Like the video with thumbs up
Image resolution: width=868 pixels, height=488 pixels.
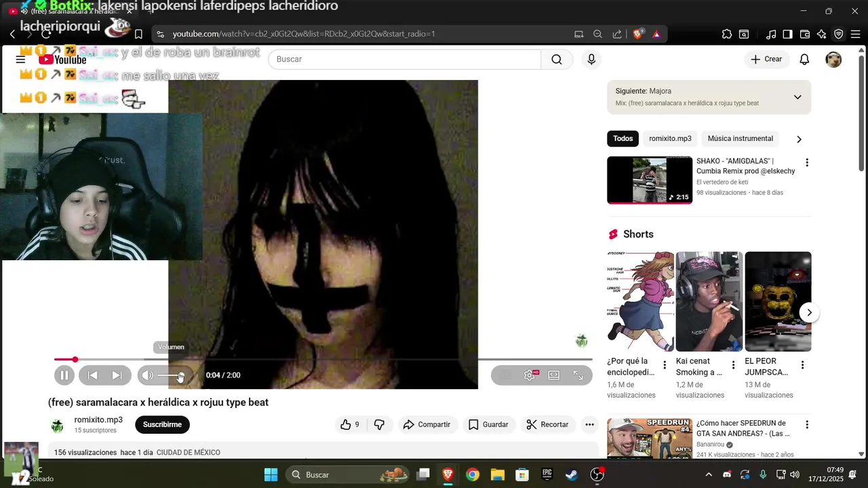351,424
